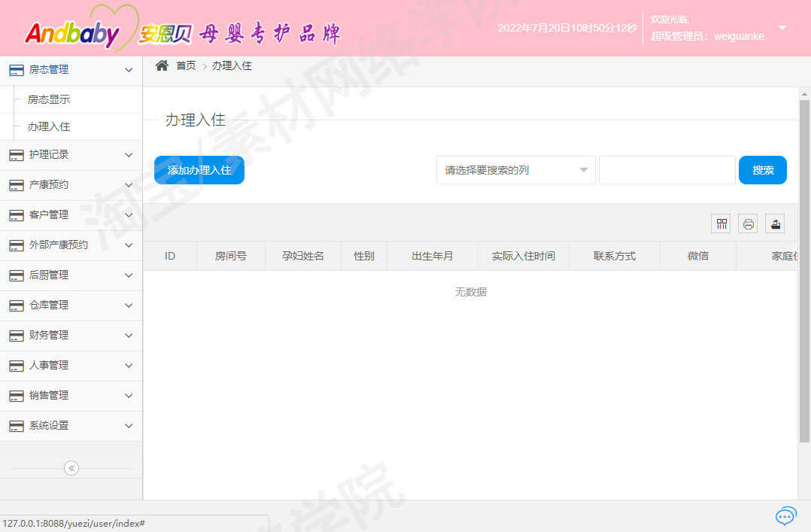
Task: Expand 客户管理 chevron
Action: (129, 214)
